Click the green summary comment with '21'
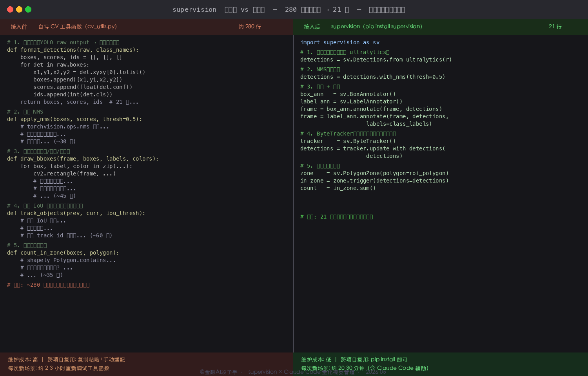Screen dimensions: 588x376 [337, 217]
